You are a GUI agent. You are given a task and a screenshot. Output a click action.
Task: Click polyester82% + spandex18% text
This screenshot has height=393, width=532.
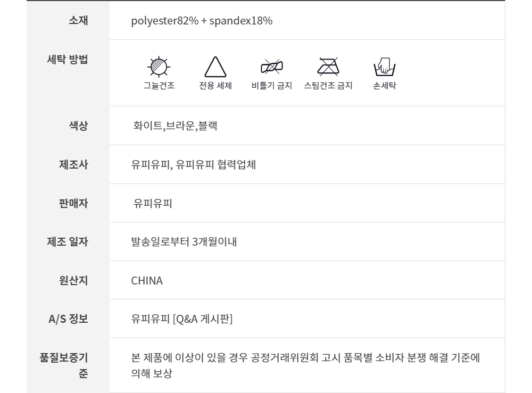(202, 21)
